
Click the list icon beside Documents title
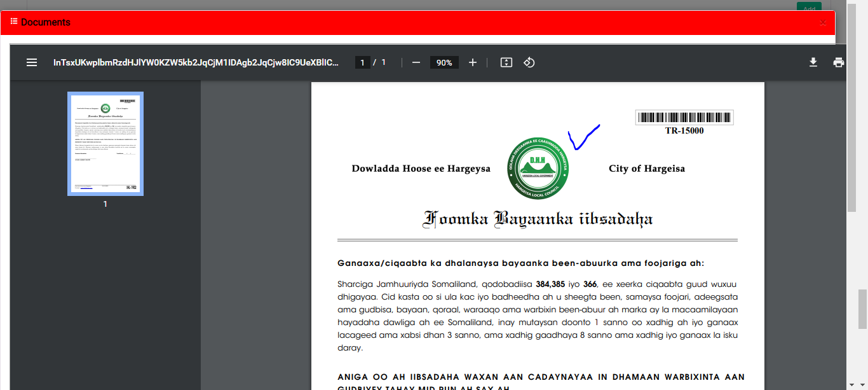click(14, 22)
